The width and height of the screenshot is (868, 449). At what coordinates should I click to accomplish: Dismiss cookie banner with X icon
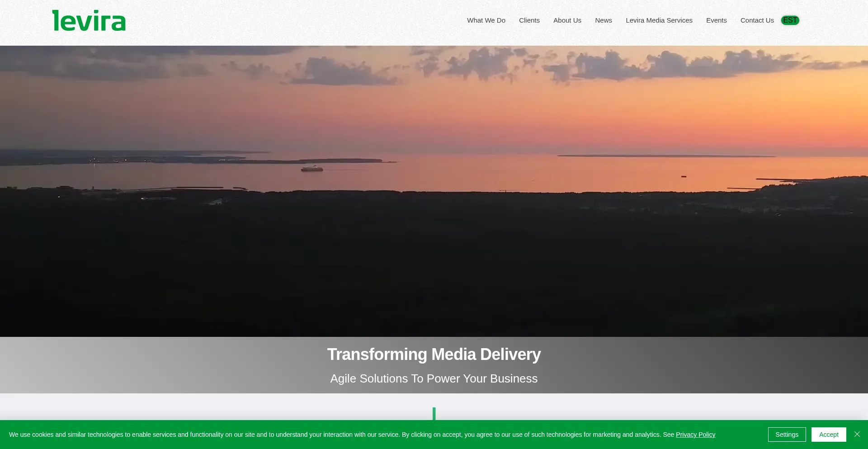[857, 434]
